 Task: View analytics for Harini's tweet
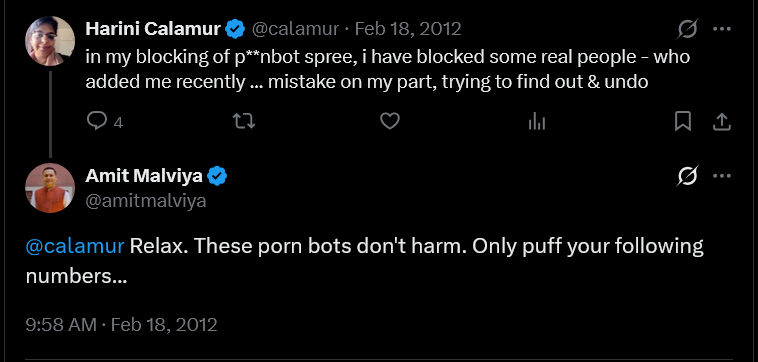click(x=537, y=121)
